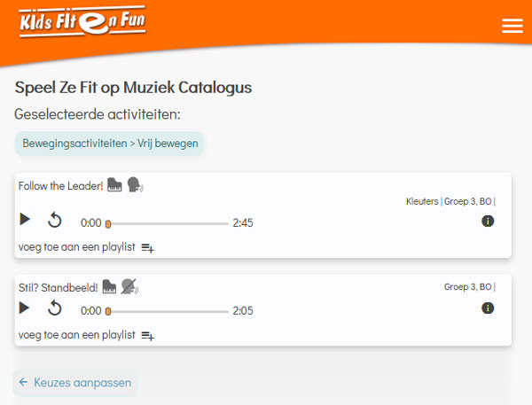Show info for Stil? Standbeeld!

488,308
